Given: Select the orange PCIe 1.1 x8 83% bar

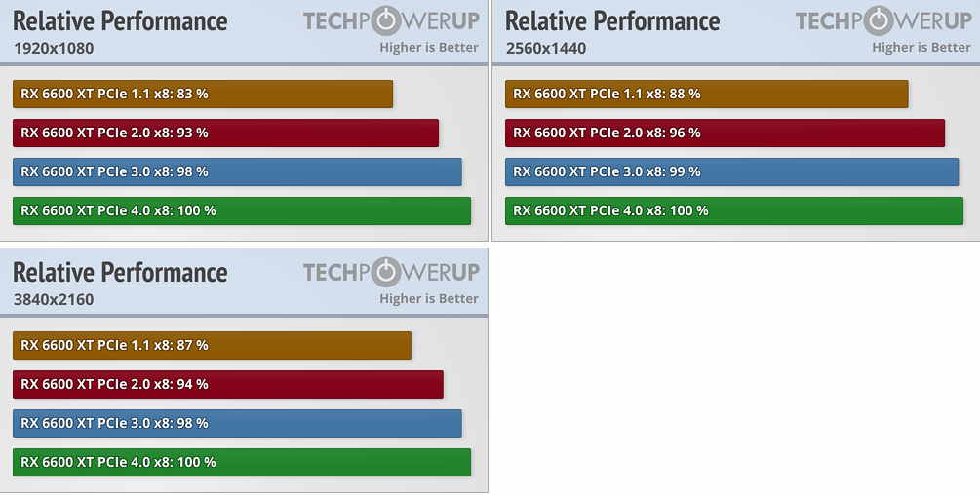Looking at the screenshot, I should (x=203, y=94).
